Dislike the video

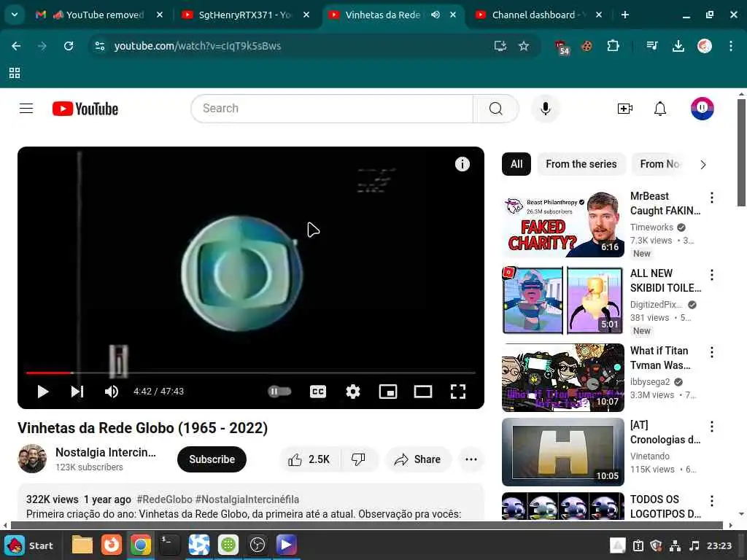pos(358,459)
